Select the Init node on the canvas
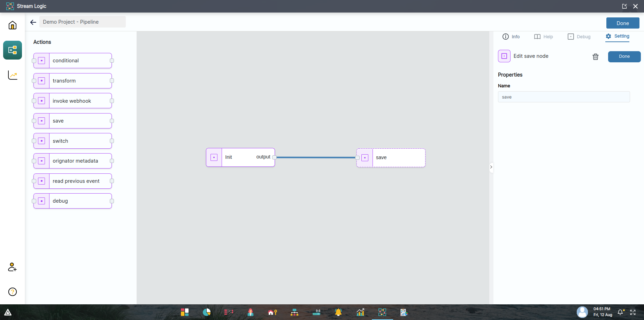 coord(240,157)
